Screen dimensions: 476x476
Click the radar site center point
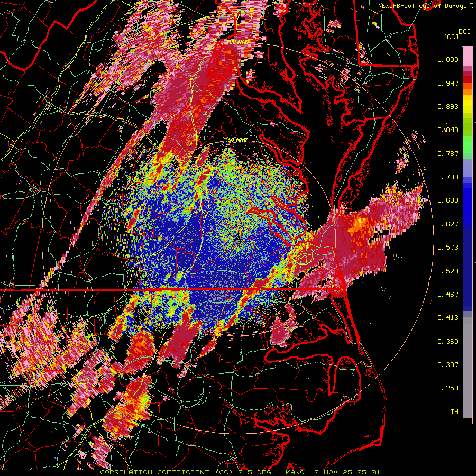tap(237, 239)
